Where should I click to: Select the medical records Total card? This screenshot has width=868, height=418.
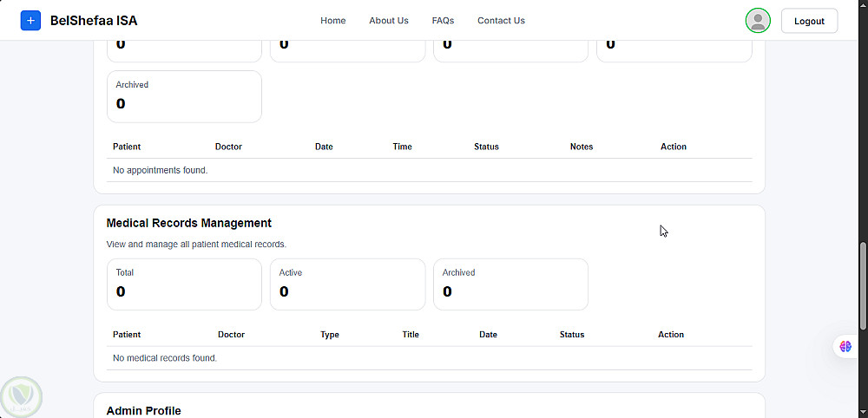coord(184,284)
